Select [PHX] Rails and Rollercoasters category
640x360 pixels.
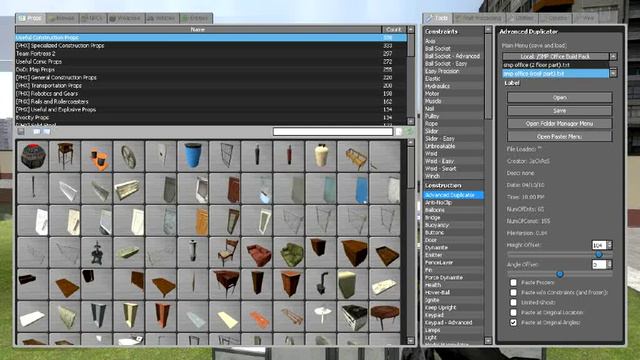(x=211, y=102)
